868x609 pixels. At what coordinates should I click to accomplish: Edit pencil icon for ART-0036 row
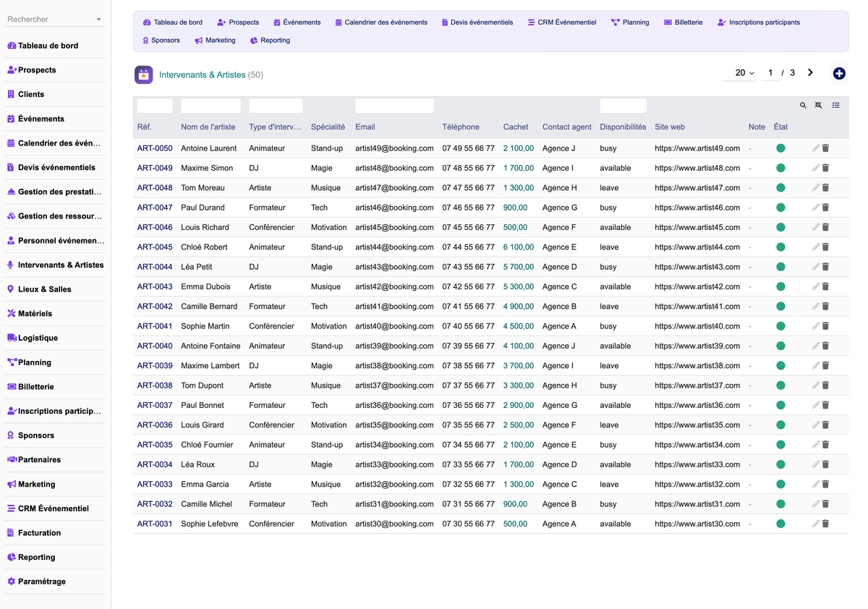815,425
